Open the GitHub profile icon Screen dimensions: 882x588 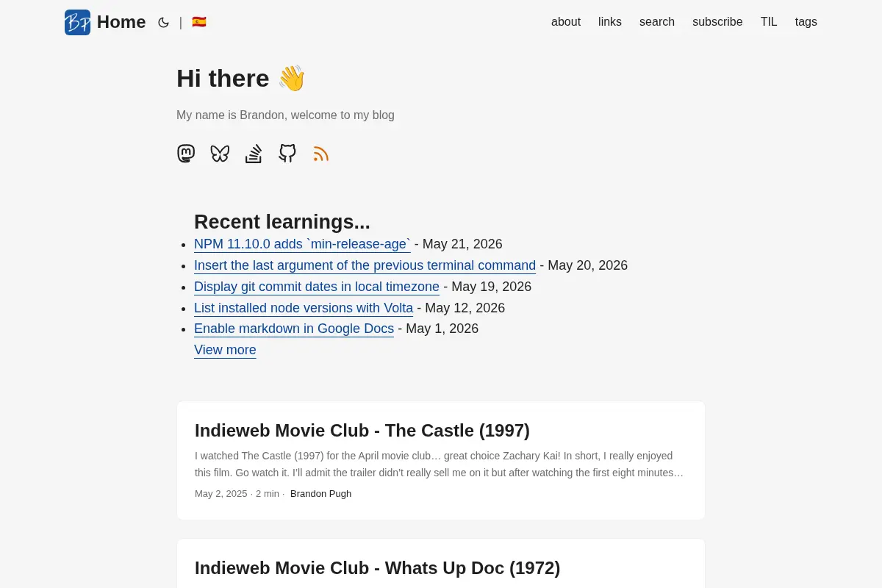(287, 154)
